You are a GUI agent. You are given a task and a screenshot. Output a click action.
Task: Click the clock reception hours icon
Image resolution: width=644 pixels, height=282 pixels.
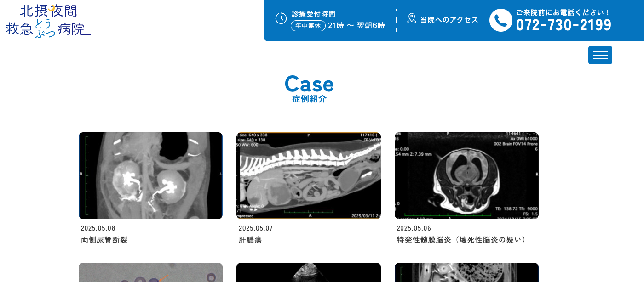tap(281, 18)
